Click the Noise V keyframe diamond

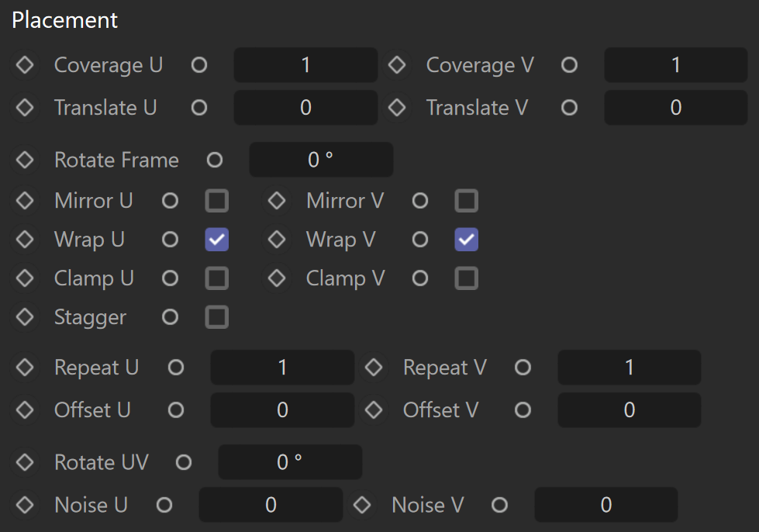click(362, 505)
